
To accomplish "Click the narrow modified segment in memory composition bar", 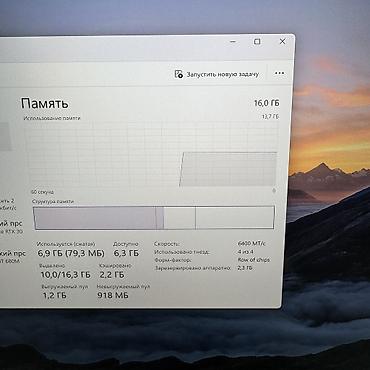I will click(160, 218).
